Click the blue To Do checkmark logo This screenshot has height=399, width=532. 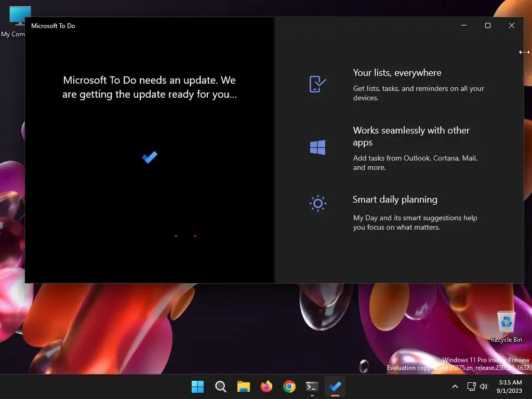(x=150, y=157)
